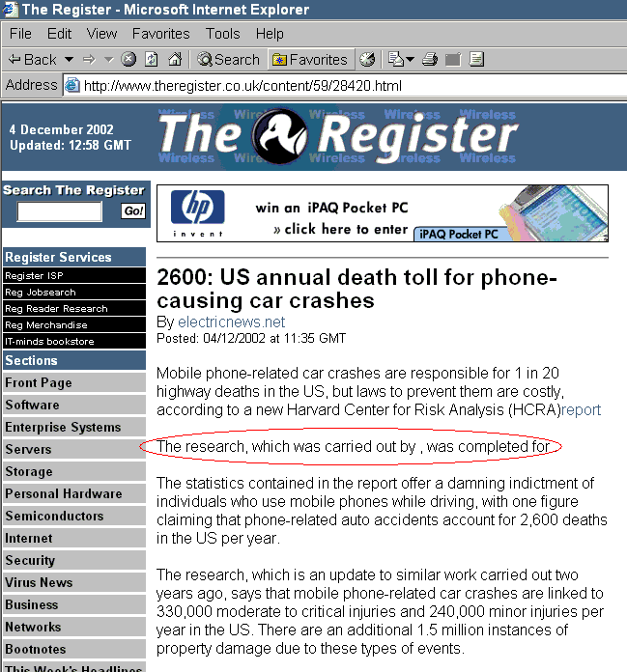This screenshot has height=672, width=627.
Task: Open the IT-minds bookstore link
Action: click(74, 341)
